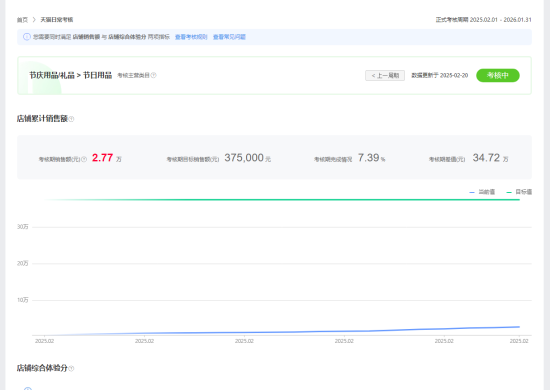550x390 pixels.
Task: Open the 查看考核规则 link
Action: (x=191, y=37)
